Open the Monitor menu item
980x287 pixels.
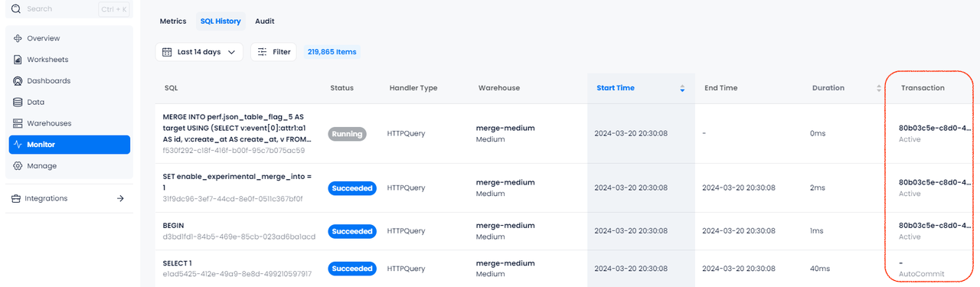pyautogui.click(x=70, y=145)
